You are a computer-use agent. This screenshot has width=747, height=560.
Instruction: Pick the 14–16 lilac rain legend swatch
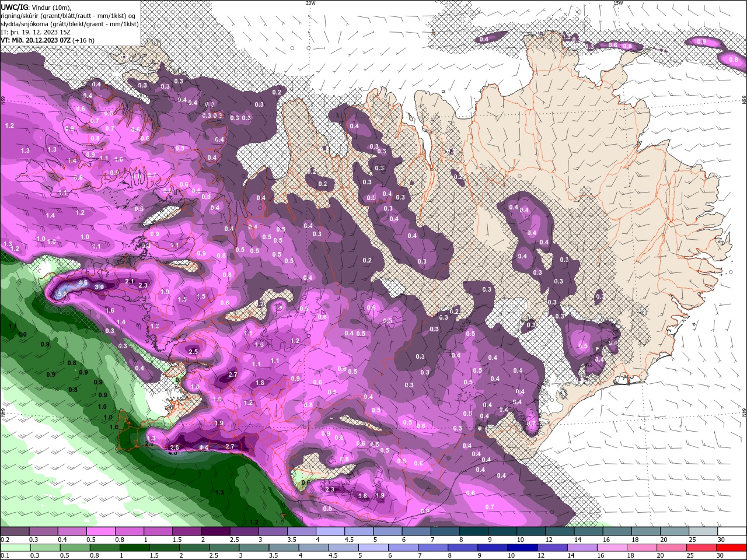pos(582,548)
